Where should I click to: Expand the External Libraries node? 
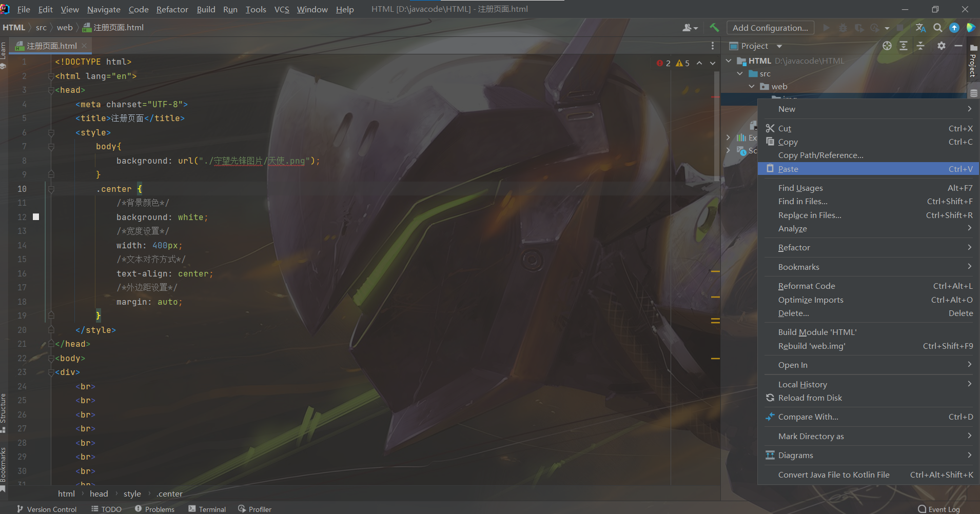click(728, 137)
